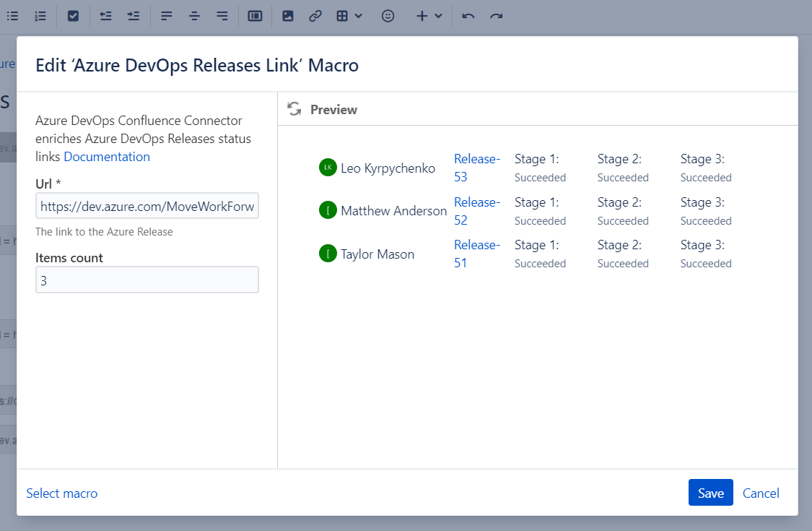Insert an image
This screenshot has width=812, height=531.
tap(288, 15)
